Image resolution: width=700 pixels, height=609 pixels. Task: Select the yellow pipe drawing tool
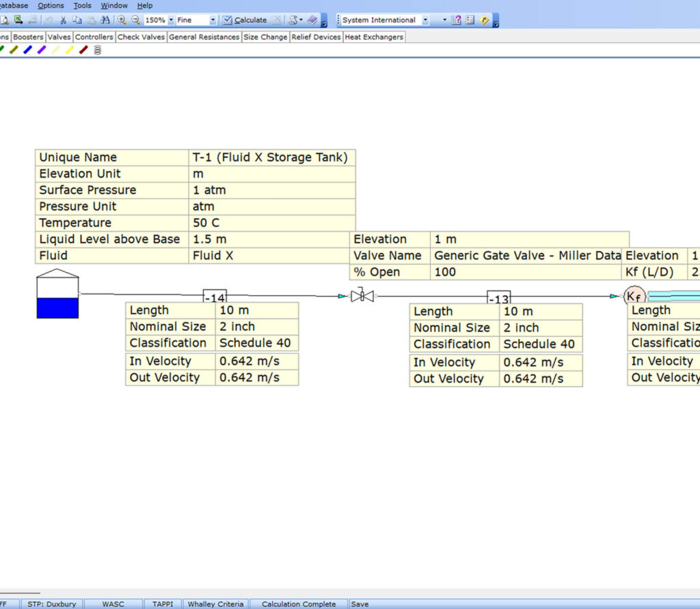(x=69, y=49)
